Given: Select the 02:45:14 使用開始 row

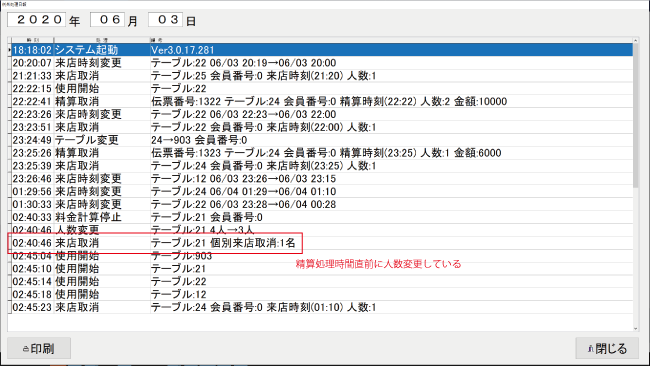Looking at the screenshot, I should coord(322,281).
